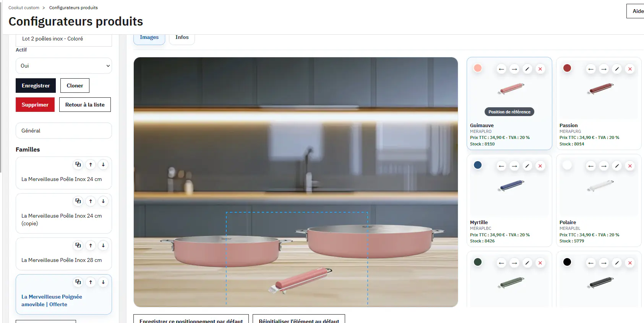Viewport: 644px width, 323px height.
Task: Duplicate the Poêle Inox 24 cm (copie) family
Action: pyautogui.click(x=78, y=201)
